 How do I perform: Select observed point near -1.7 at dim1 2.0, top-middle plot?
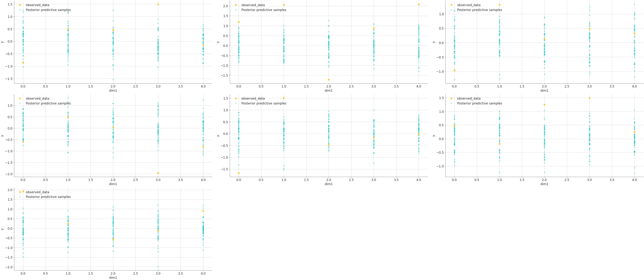click(x=329, y=80)
